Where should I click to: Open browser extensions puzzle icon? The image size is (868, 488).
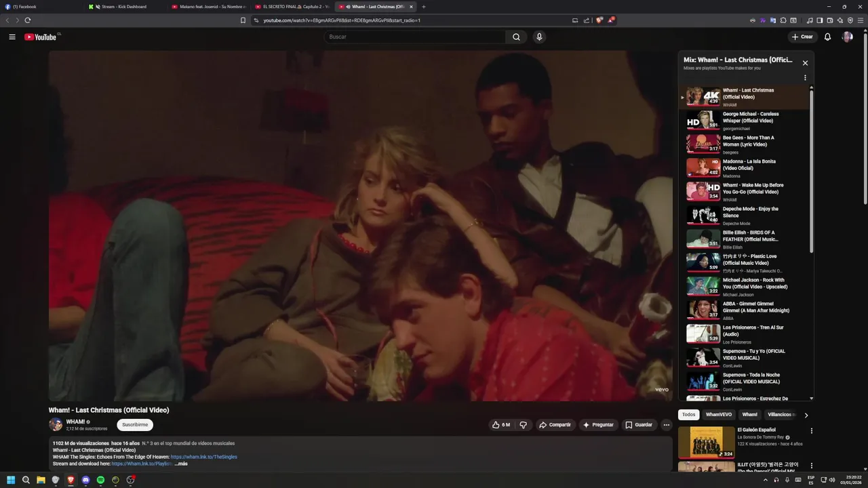783,20
